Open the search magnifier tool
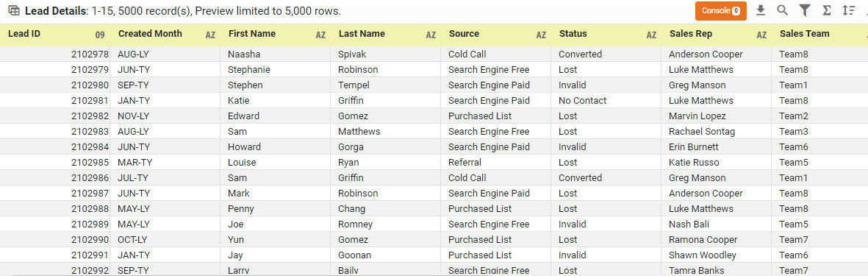Screen dimensions: 868x276 [x=782, y=10]
